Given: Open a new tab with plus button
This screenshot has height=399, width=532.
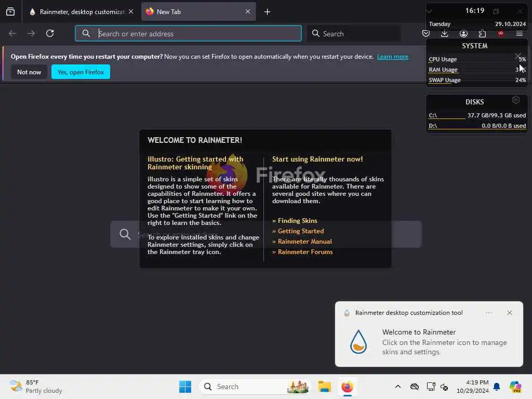Looking at the screenshot, I should click(268, 12).
